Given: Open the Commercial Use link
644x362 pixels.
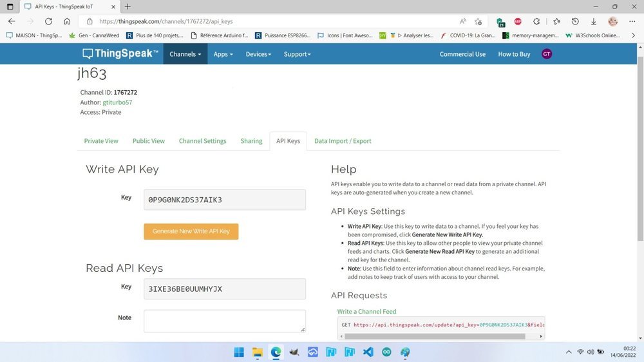Looking at the screenshot, I should [x=462, y=54].
